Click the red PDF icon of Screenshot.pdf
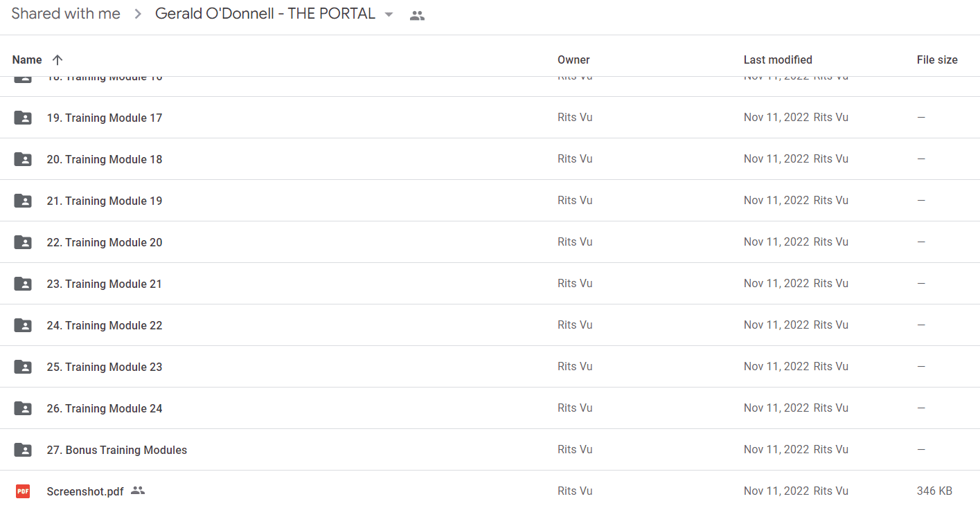This screenshot has width=980, height=510. (x=23, y=491)
